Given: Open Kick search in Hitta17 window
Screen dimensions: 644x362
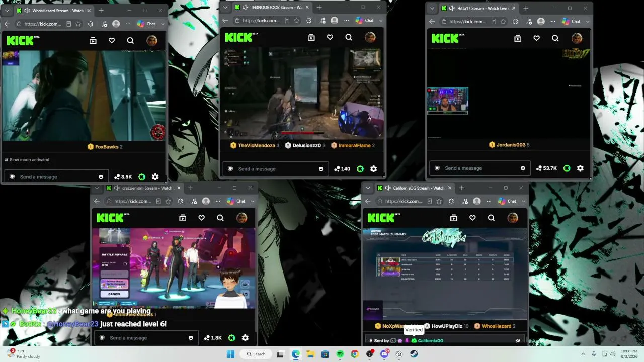Looking at the screenshot, I should tap(555, 38).
